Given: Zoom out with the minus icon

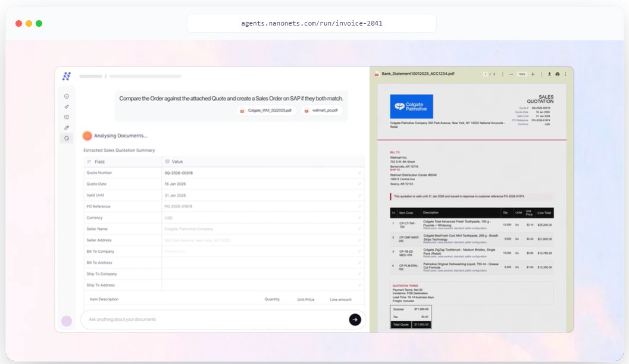Looking at the screenshot, I should (511, 74).
